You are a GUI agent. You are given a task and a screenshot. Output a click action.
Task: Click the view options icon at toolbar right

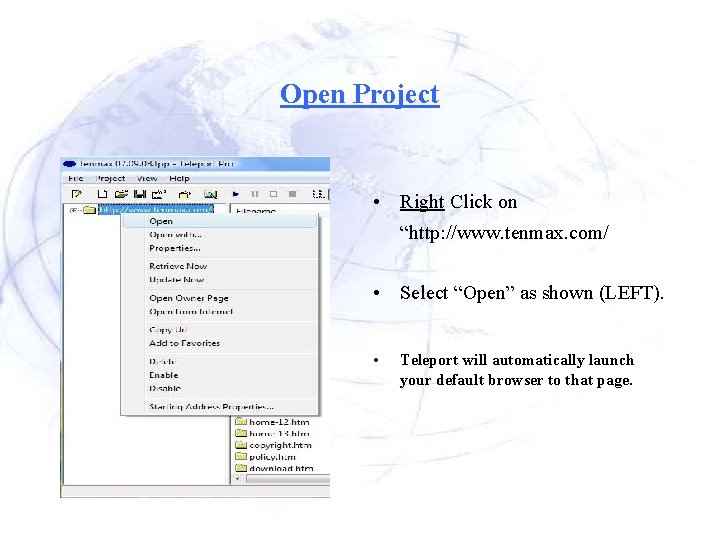point(319,194)
